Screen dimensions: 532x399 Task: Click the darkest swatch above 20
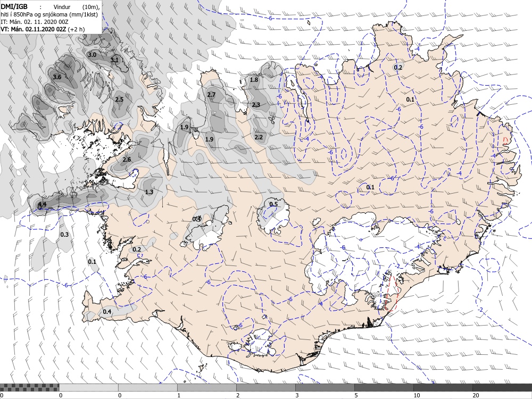(502, 387)
